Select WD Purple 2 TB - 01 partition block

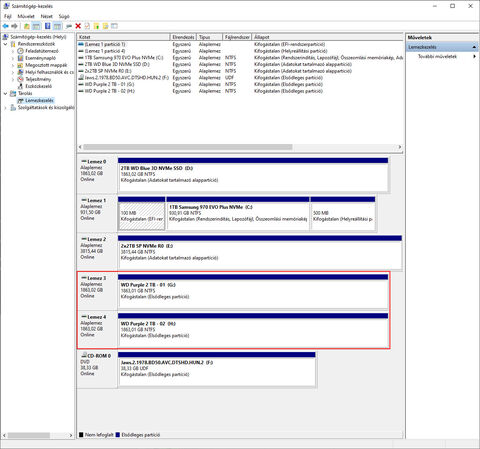(x=253, y=292)
